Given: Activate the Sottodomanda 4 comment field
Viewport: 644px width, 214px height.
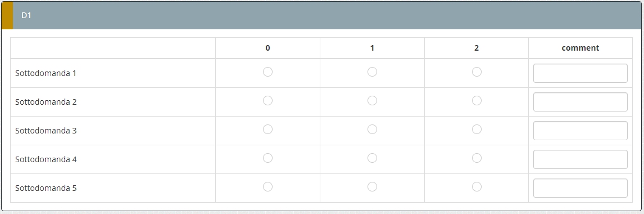Looking at the screenshot, I should [580, 159].
